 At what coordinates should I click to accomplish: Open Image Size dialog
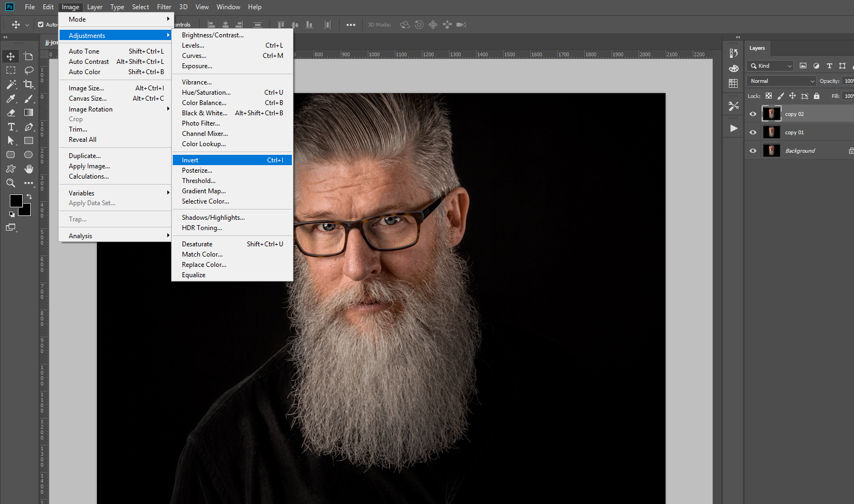[115, 88]
